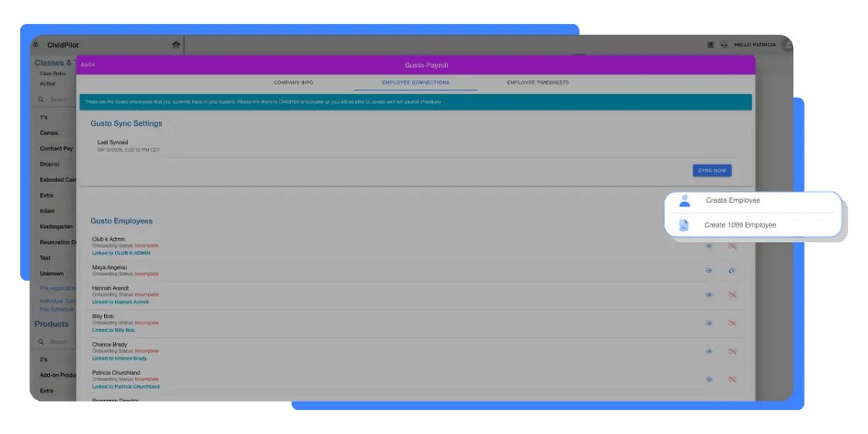View Chance Brady details via eye icon

point(709,352)
